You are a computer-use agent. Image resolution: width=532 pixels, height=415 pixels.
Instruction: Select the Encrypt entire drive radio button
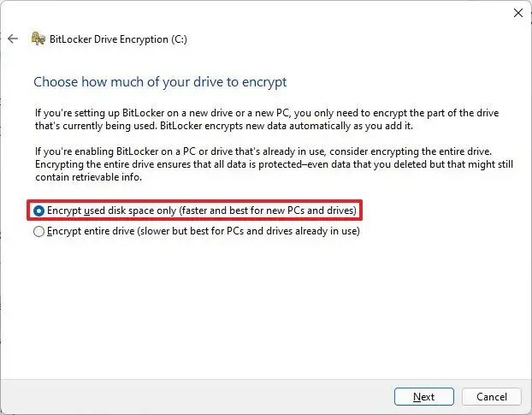tap(38, 231)
